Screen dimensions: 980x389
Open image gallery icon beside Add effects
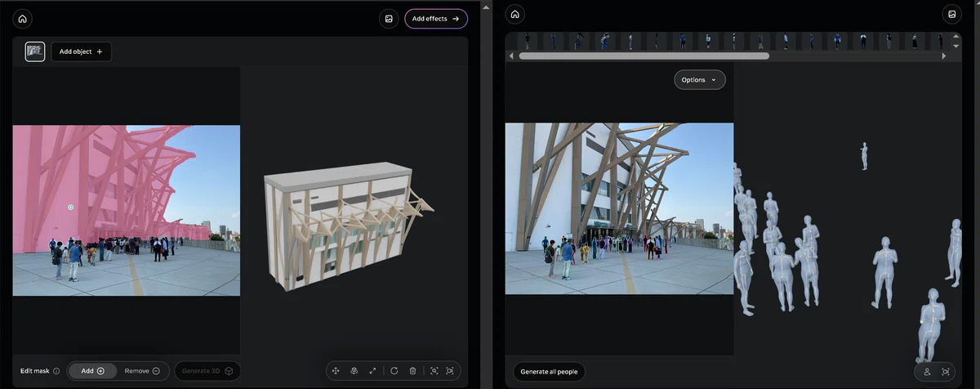[x=389, y=18]
